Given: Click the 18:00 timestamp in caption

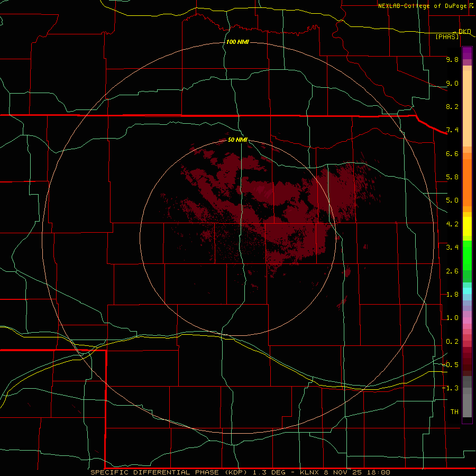Looking at the screenshot, I should click(x=378, y=472).
